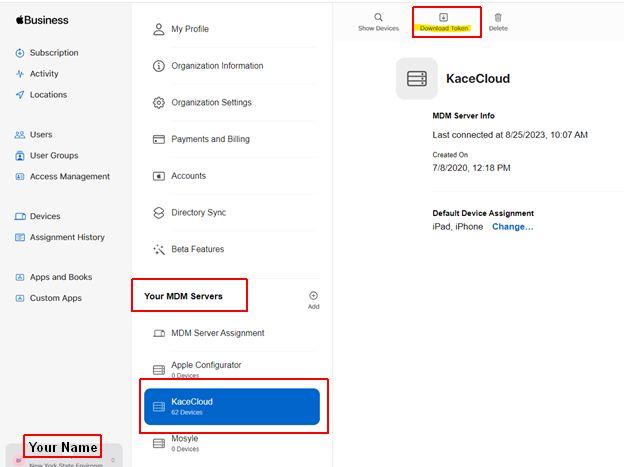Image resolution: width=624 pixels, height=467 pixels.
Task: Open MDM Server Assignment
Action: click(217, 333)
